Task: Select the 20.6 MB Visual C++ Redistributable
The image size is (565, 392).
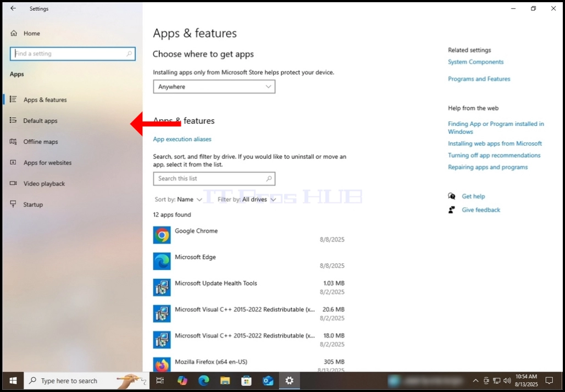Action: click(248, 313)
